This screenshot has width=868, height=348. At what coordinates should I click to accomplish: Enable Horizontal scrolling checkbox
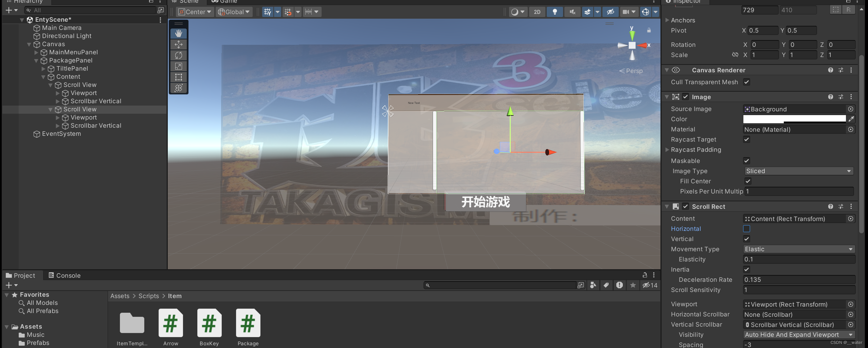pos(746,228)
